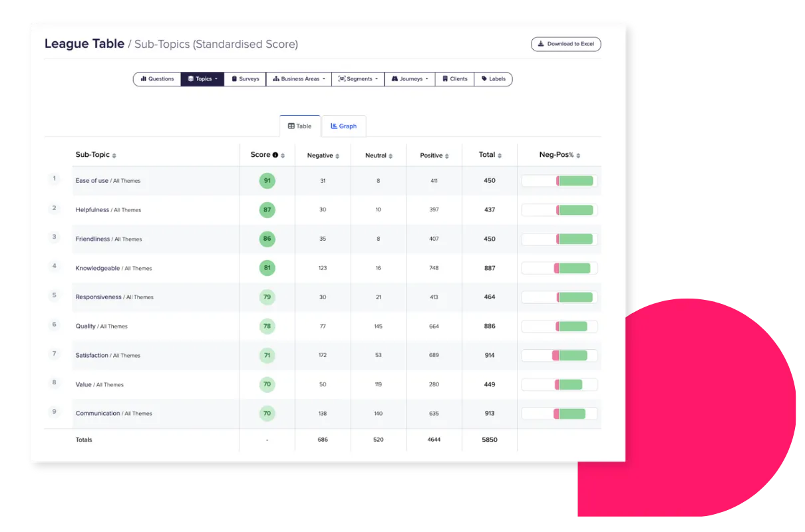
Task: Select the Business Areas hierarchy icon
Action: [276, 79]
